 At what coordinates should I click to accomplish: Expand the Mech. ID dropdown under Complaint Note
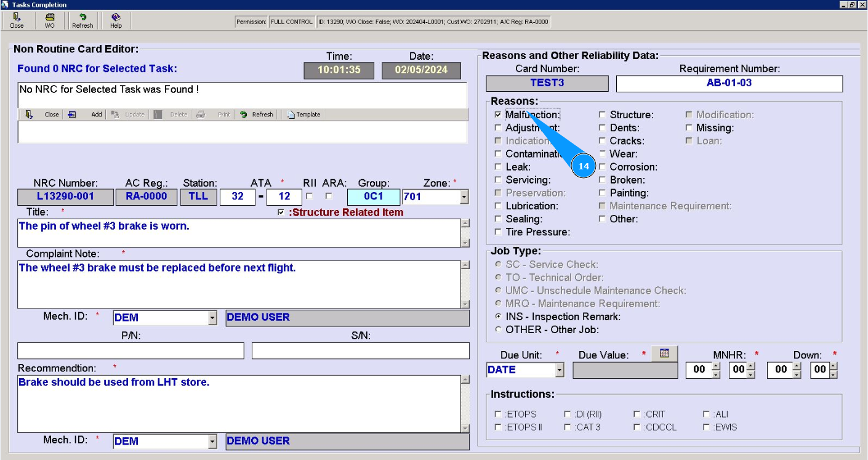point(212,318)
